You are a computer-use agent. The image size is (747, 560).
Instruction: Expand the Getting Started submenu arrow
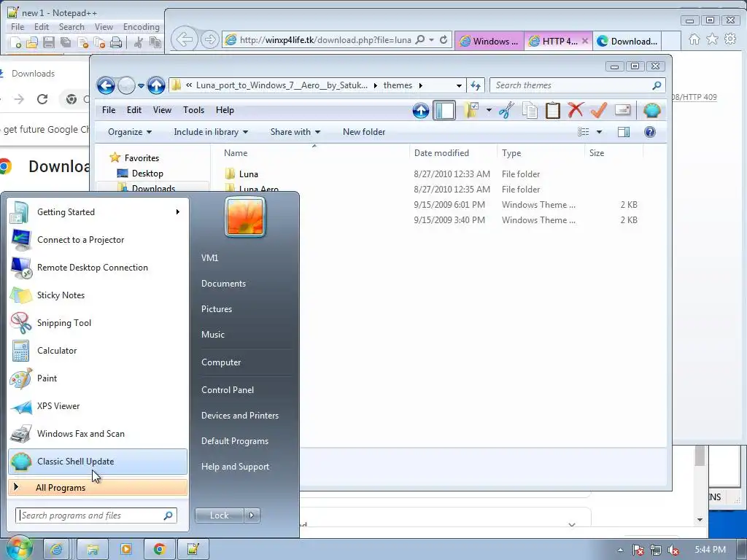[x=178, y=212]
